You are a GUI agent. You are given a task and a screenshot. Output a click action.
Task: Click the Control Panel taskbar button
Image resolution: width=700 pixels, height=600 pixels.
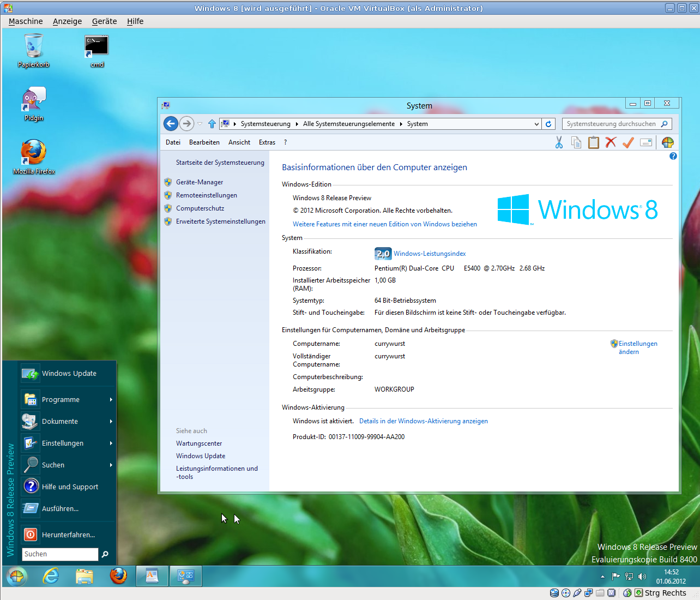[186, 576]
